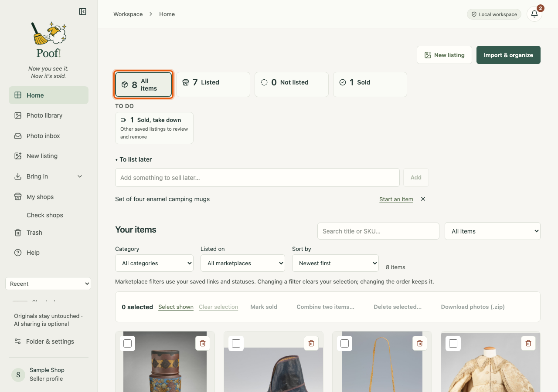This screenshot has height=392, width=558.
Task: Click the trash icon on the tan strap card
Action: coord(420,343)
